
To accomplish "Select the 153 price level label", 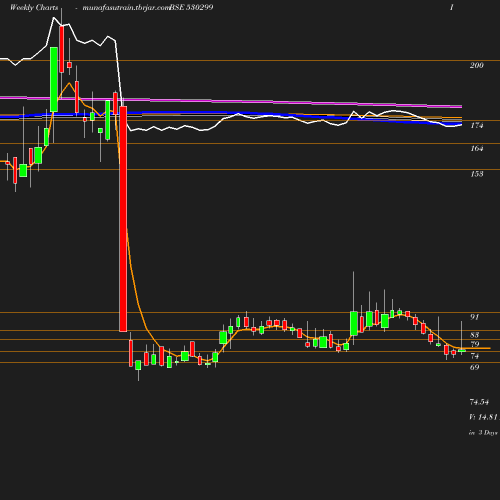I will pos(477,174).
